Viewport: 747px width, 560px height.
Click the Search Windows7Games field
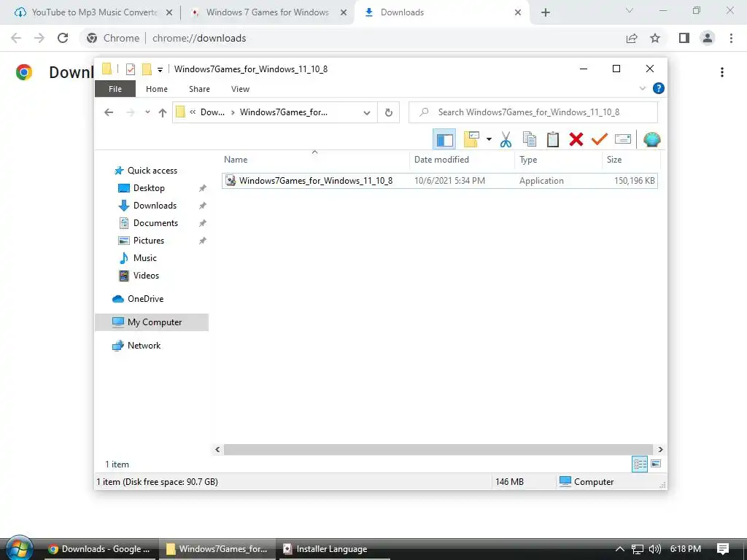533,112
